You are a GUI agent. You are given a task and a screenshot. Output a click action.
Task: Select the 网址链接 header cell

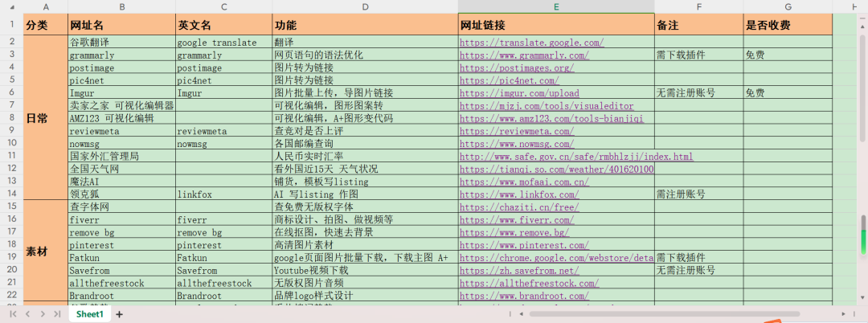pyautogui.click(x=556, y=25)
